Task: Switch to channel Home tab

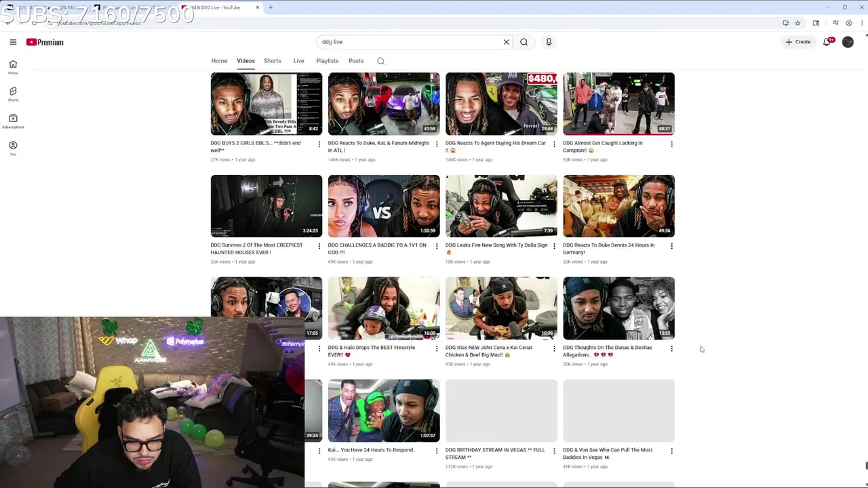Action: click(x=219, y=61)
